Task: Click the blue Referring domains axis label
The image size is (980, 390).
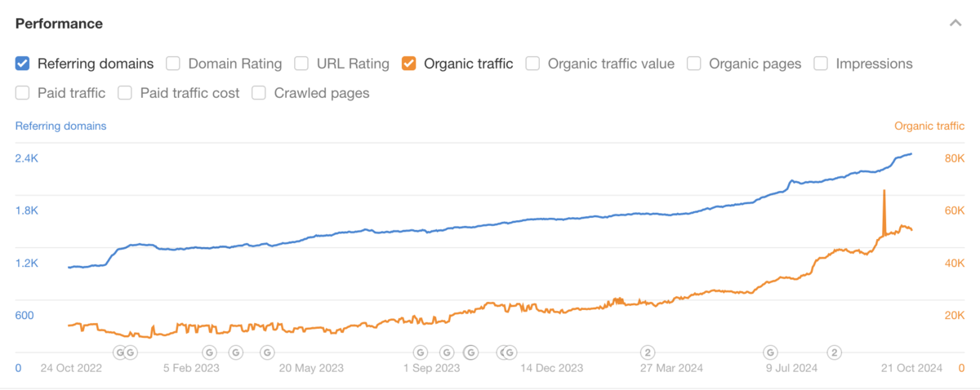Action: tap(60, 126)
